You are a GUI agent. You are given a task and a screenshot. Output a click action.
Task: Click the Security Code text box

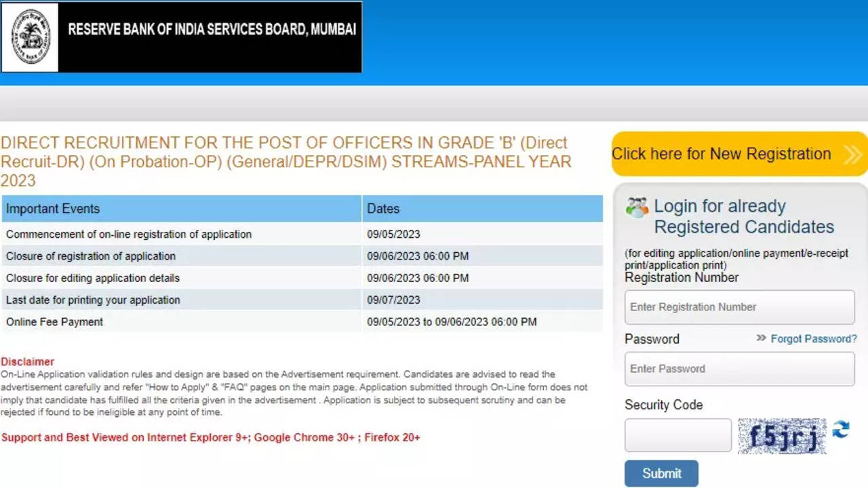(677, 435)
